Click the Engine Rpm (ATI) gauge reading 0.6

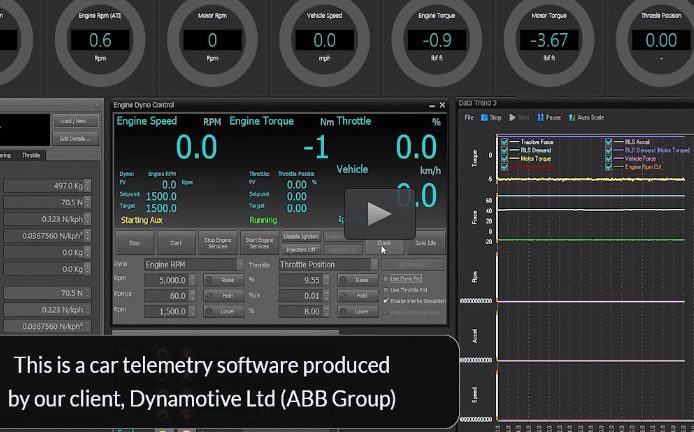click(x=100, y=40)
